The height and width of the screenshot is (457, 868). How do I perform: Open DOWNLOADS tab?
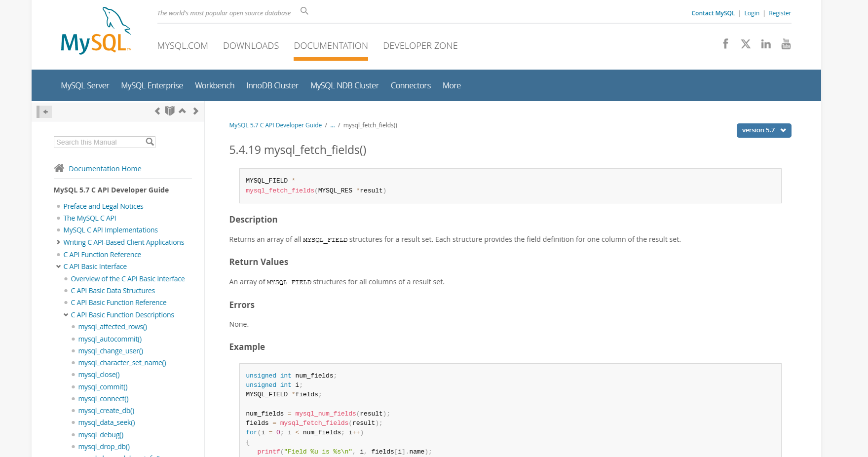251,46
